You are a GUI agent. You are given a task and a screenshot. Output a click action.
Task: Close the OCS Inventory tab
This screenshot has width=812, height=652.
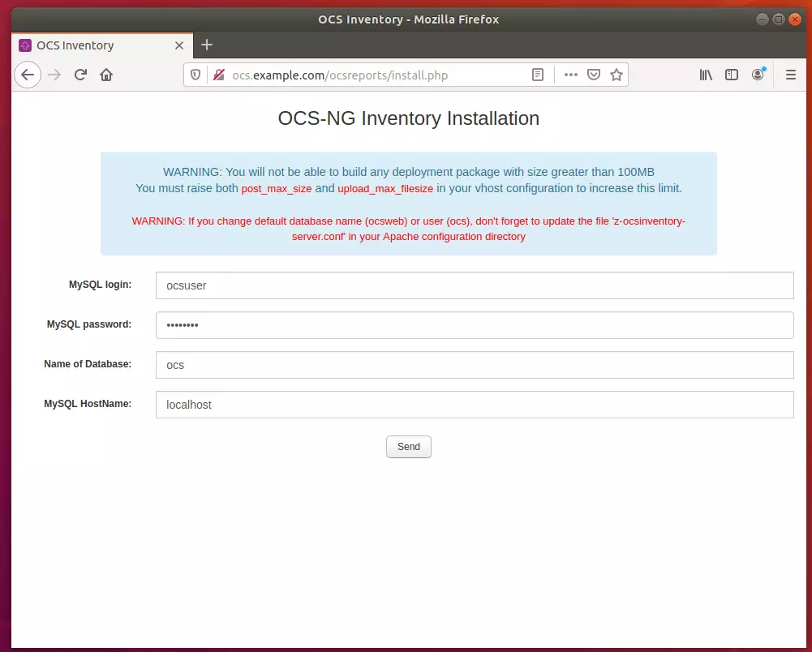(179, 45)
